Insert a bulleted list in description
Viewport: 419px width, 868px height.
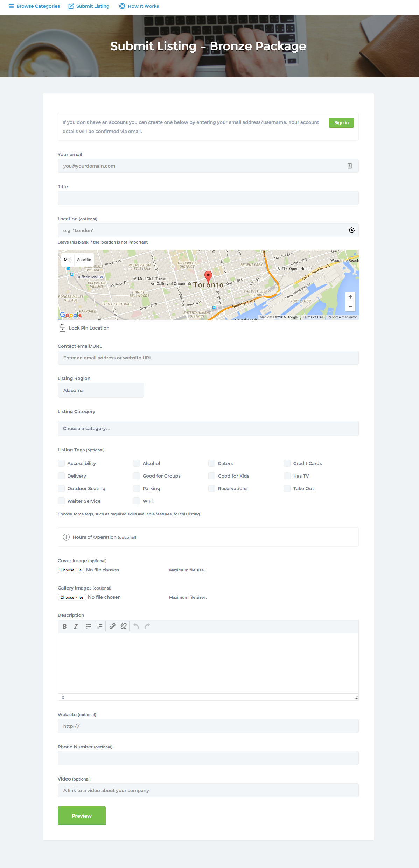pyautogui.click(x=89, y=627)
